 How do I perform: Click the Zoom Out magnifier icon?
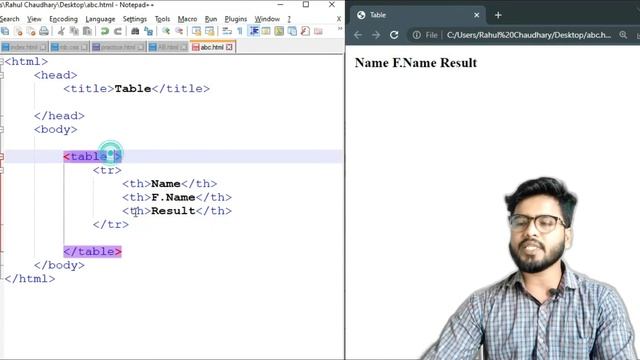coord(179,31)
